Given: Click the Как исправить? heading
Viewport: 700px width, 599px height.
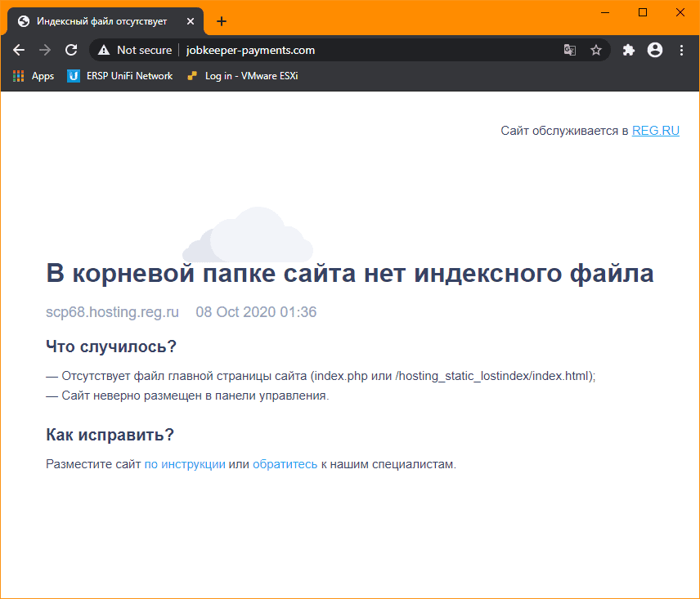Looking at the screenshot, I should [x=110, y=435].
